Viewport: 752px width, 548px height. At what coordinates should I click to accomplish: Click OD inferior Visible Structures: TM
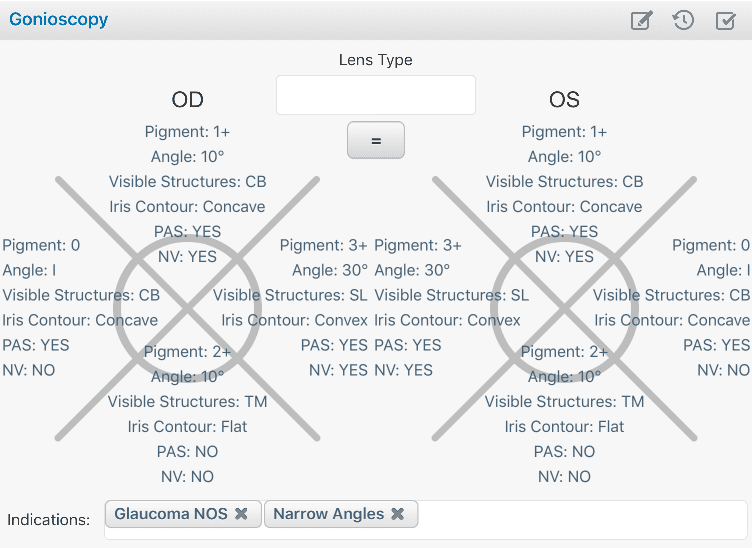[x=188, y=401]
